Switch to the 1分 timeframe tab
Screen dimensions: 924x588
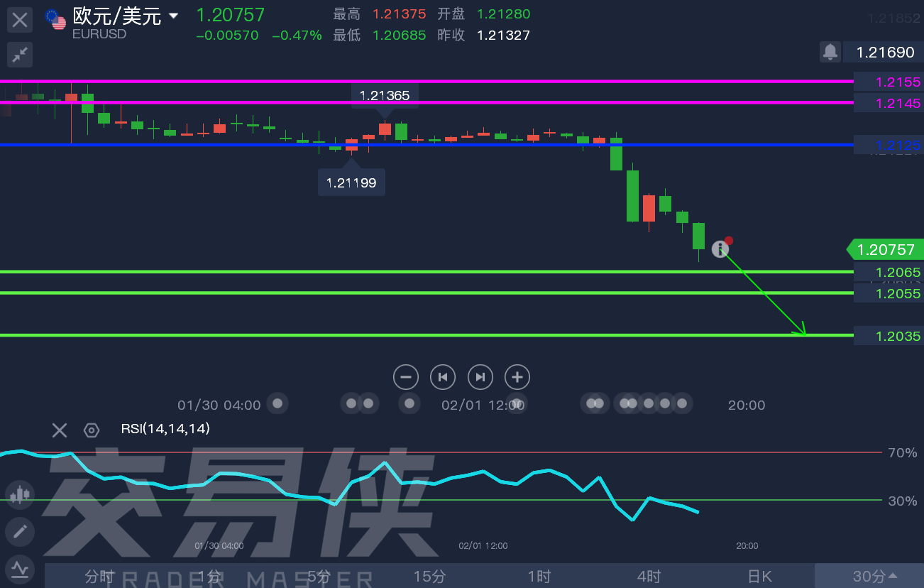209,576
